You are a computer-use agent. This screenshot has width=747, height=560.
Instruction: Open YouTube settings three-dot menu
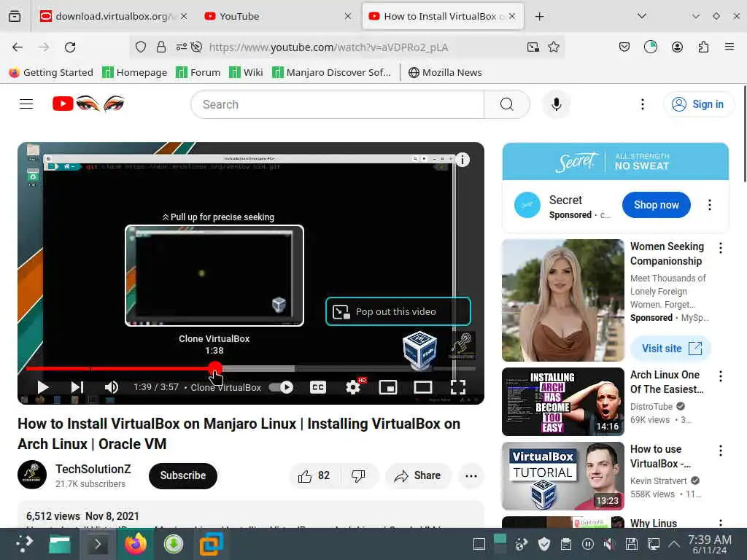pyautogui.click(x=643, y=104)
